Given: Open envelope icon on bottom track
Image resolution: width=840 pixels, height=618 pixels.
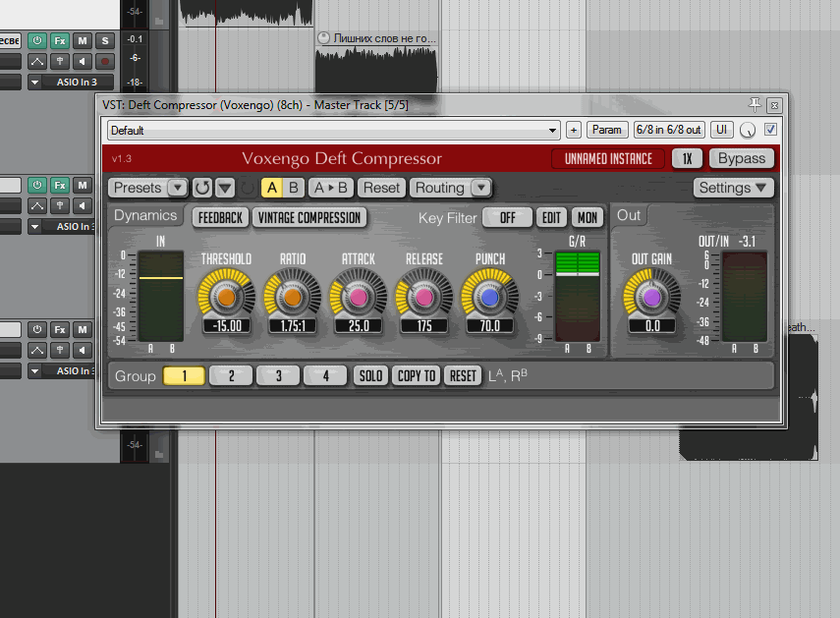Looking at the screenshot, I should pyautogui.click(x=37, y=350).
